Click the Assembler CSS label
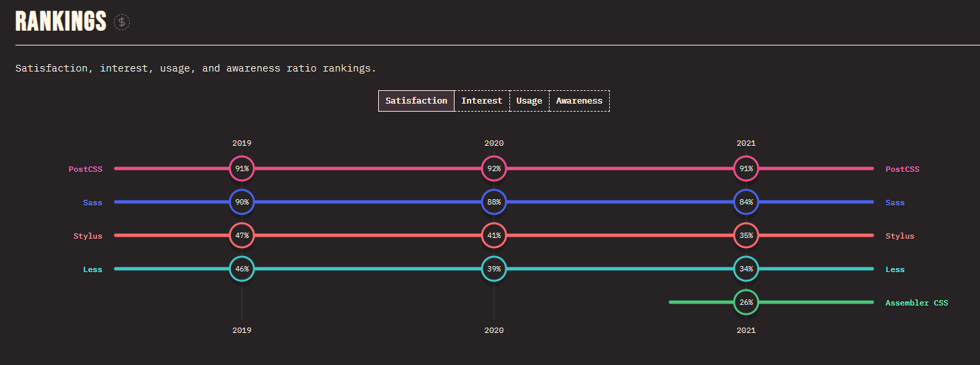 pos(916,303)
